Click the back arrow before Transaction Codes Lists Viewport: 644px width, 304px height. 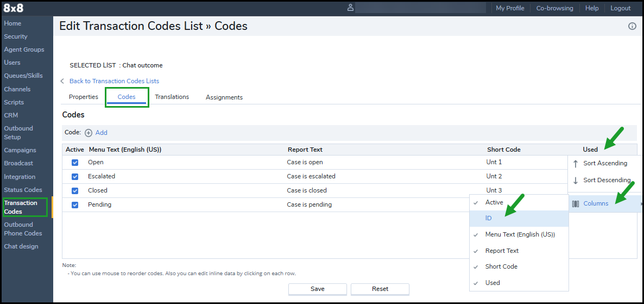tap(62, 81)
